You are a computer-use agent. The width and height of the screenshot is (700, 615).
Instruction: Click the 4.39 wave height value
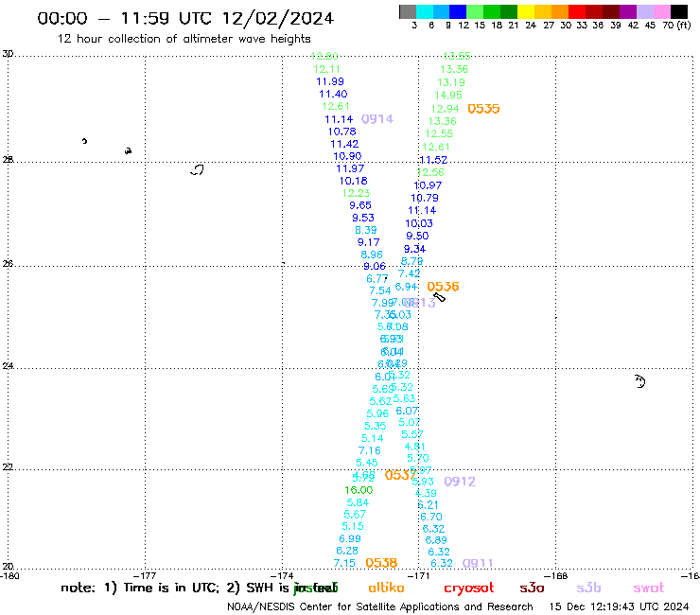[x=426, y=493]
